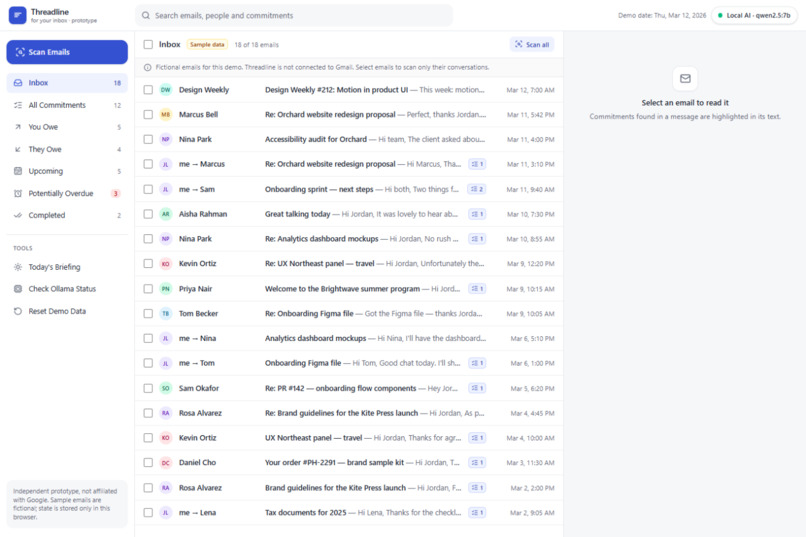Click the KO avatar on Re: UX Northeast panel row

point(166,264)
